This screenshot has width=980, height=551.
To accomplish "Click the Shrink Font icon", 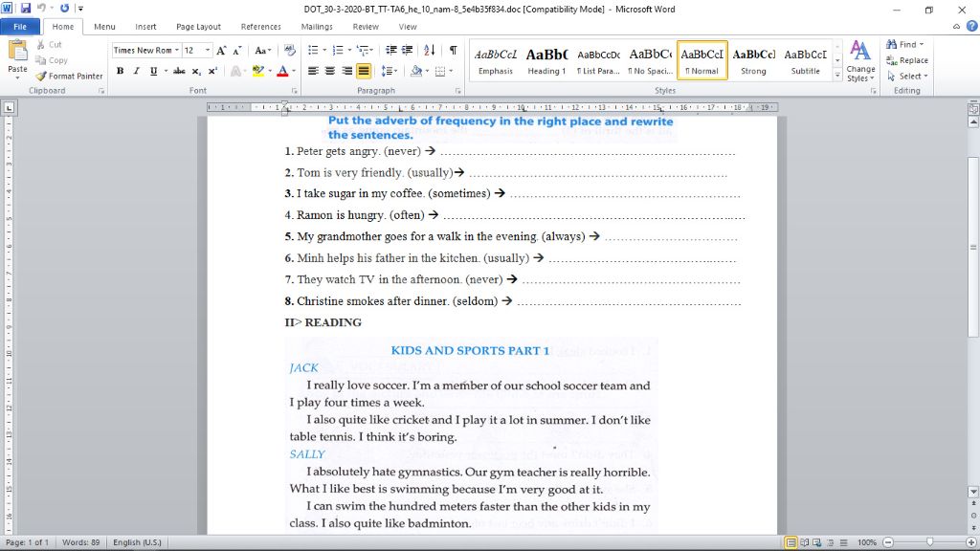I will click(x=237, y=50).
